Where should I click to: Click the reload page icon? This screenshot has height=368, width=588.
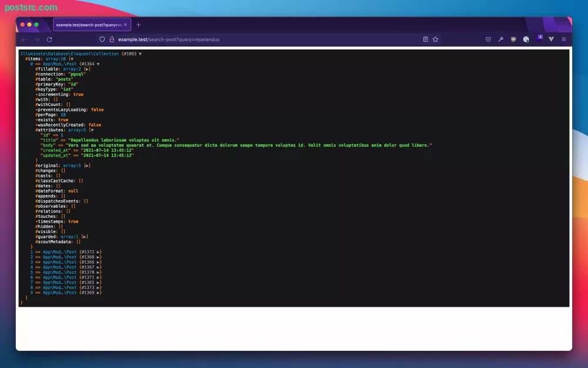pyautogui.click(x=49, y=39)
